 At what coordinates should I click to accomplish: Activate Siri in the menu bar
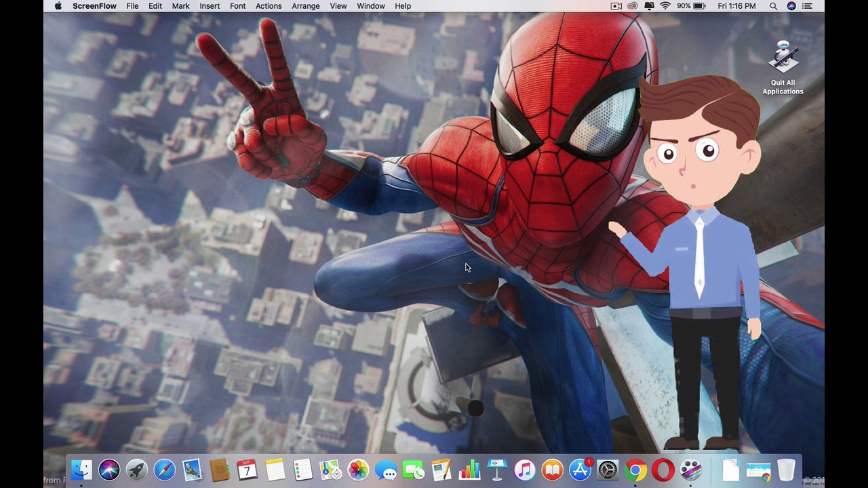click(x=791, y=6)
